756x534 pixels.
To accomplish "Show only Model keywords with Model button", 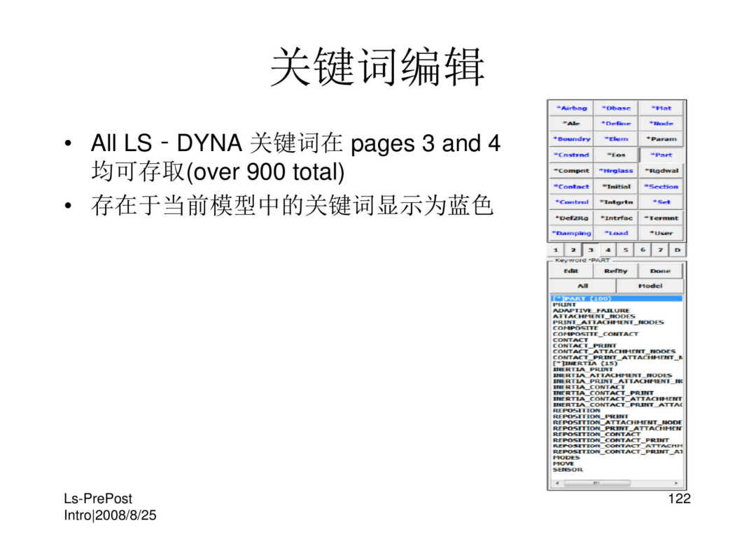I will click(x=650, y=286).
